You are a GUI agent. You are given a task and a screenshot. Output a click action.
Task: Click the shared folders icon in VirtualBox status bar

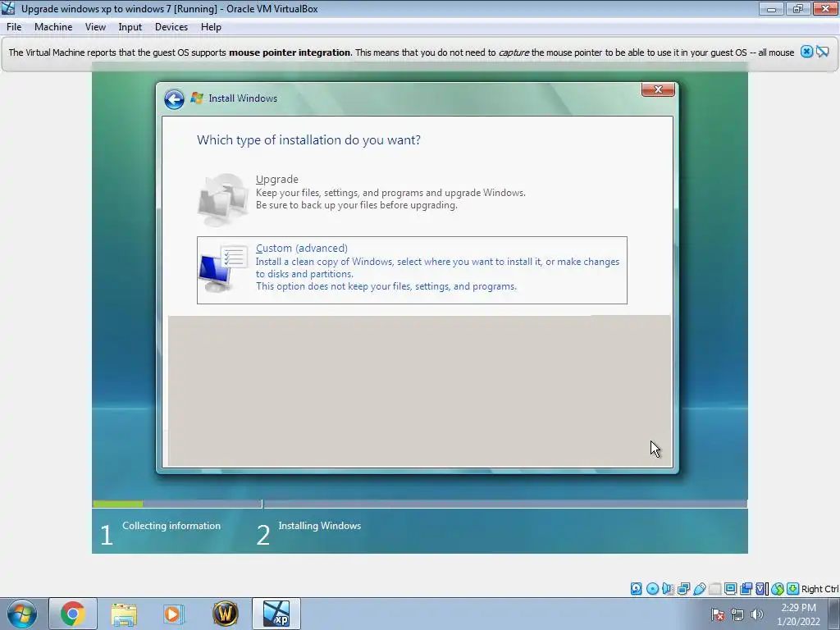point(715,589)
